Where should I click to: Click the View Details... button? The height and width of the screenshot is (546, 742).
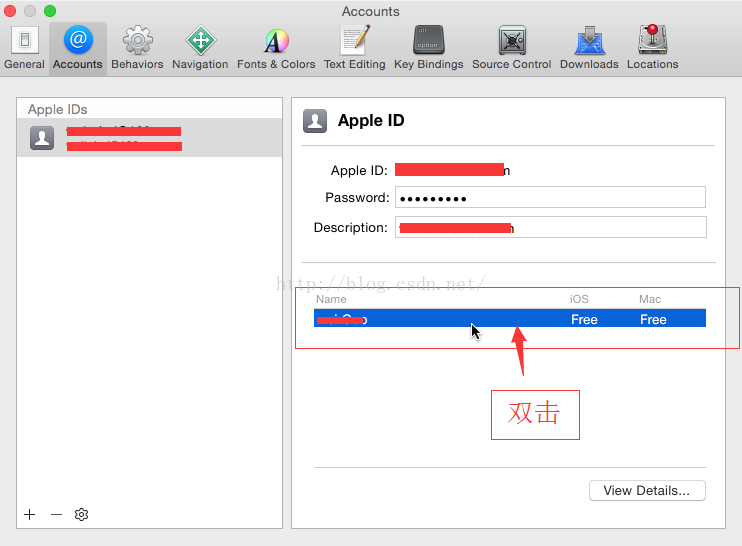[647, 491]
